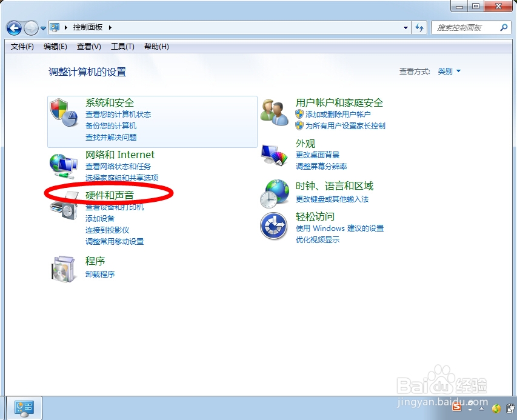Open 时钟、语言和区域 category
This screenshot has width=517, height=420.
[335, 186]
